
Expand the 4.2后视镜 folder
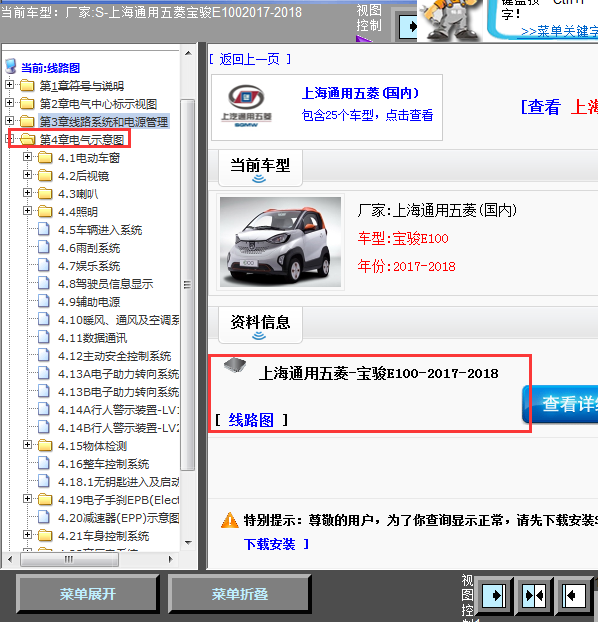(x=27, y=175)
